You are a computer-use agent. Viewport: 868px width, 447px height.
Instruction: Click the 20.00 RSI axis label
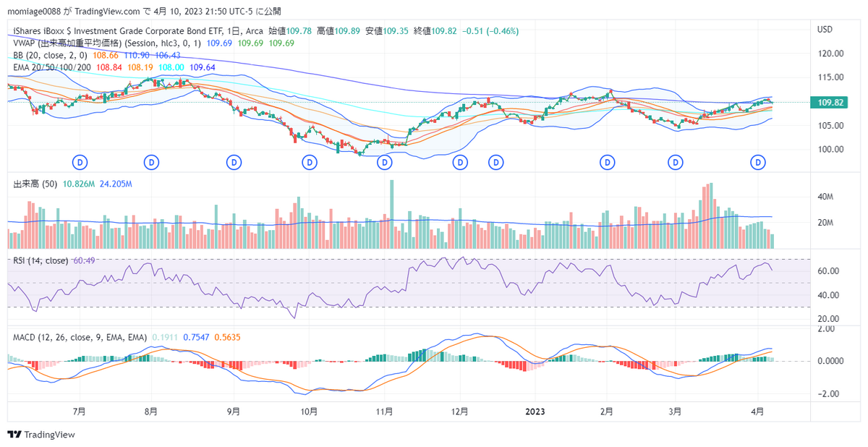click(x=828, y=319)
